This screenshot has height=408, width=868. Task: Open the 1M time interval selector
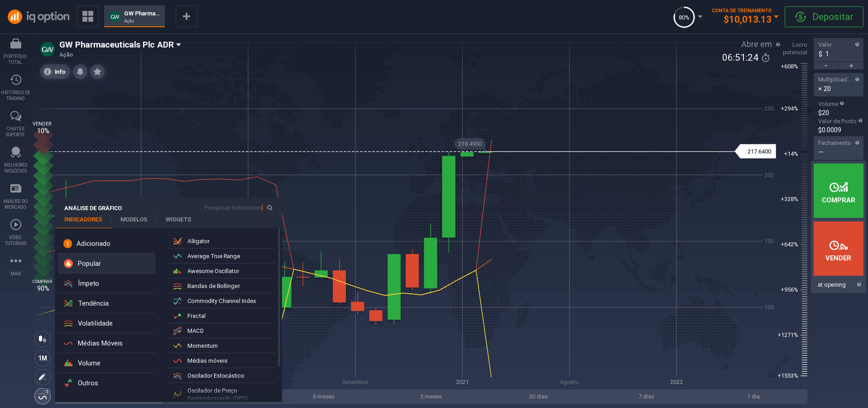point(43,358)
